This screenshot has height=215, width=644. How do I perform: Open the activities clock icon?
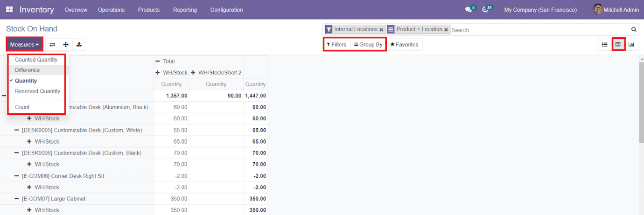485,10
